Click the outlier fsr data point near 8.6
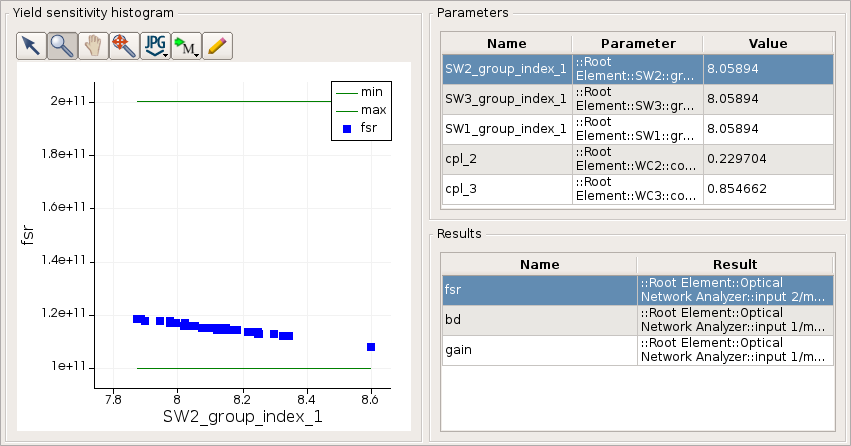Viewport: 851px width, 446px height. tap(371, 347)
